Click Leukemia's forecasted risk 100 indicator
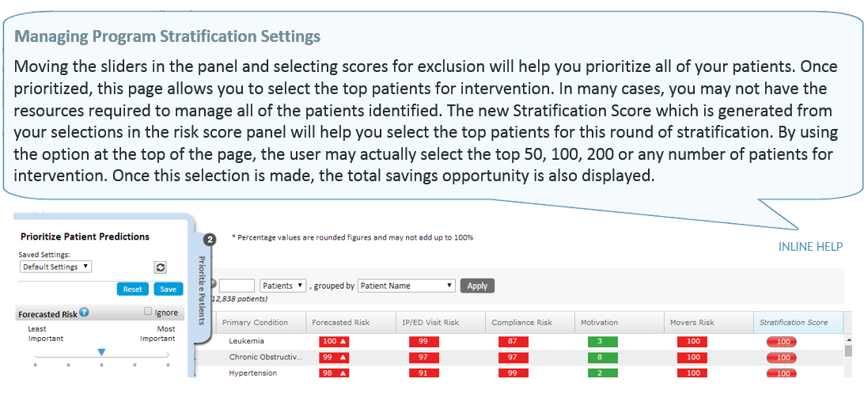The image size is (868, 394). tap(334, 342)
